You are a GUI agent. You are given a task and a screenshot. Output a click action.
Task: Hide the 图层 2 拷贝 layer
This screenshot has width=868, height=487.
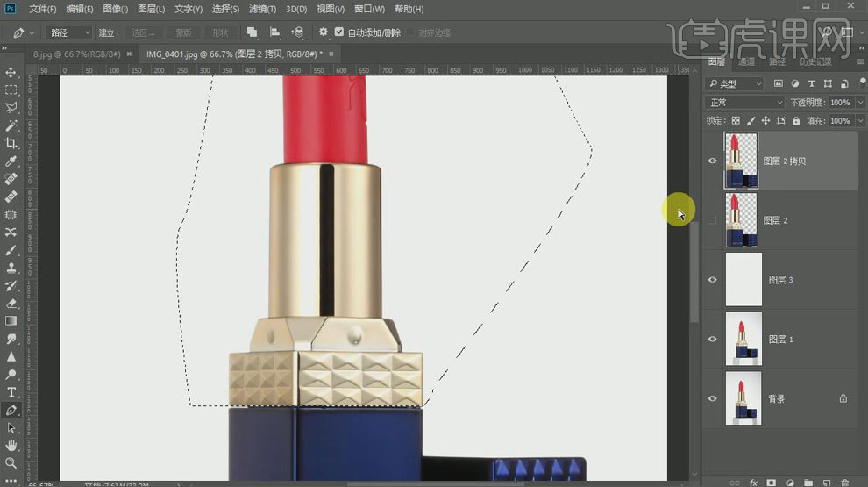coord(713,161)
